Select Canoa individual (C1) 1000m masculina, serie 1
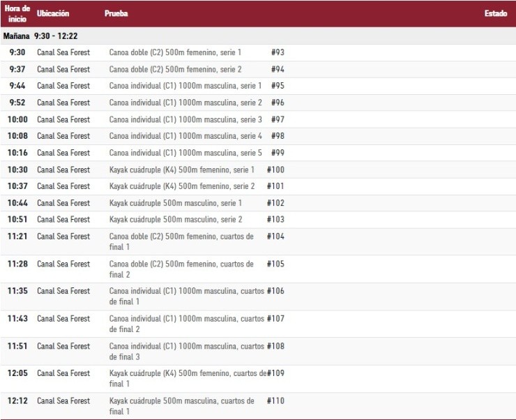Screen dimensions: 516x420 185,86
